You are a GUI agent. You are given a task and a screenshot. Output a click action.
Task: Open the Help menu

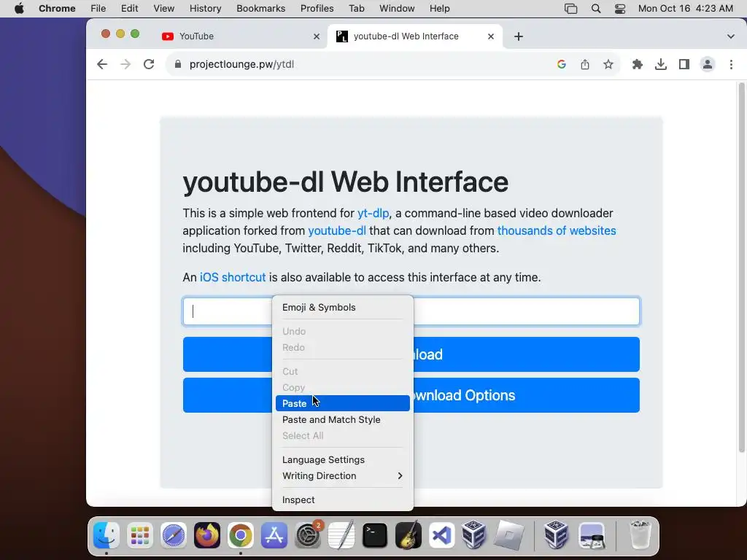point(439,9)
